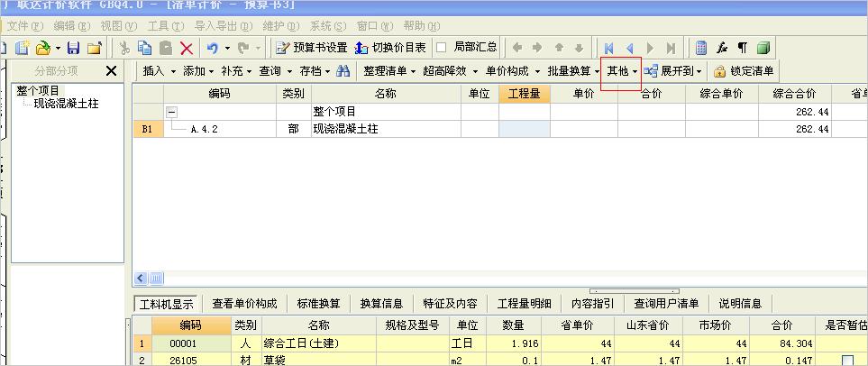Click the red X delete icon

click(x=187, y=48)
